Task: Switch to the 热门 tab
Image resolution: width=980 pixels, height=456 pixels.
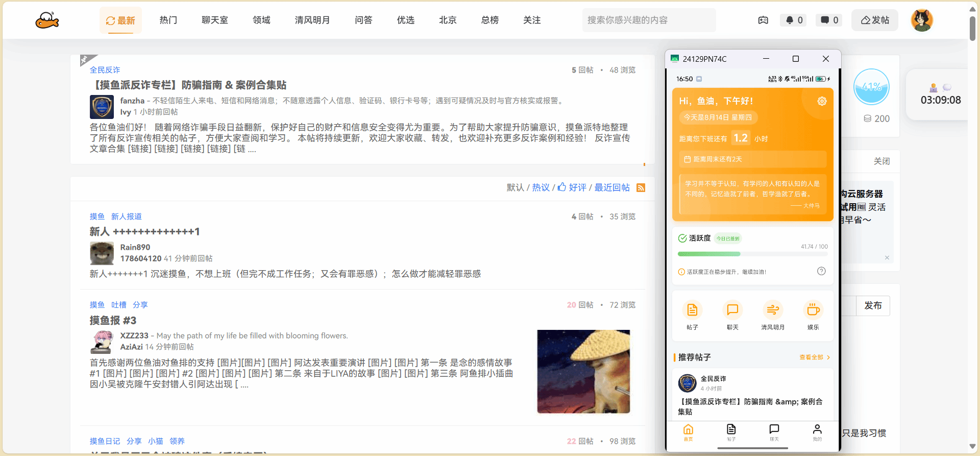Action: click(x=168, y=20)
